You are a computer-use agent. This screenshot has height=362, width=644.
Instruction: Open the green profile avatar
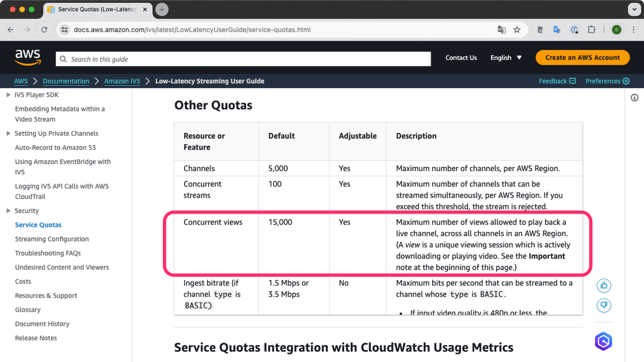pos(616,30)
